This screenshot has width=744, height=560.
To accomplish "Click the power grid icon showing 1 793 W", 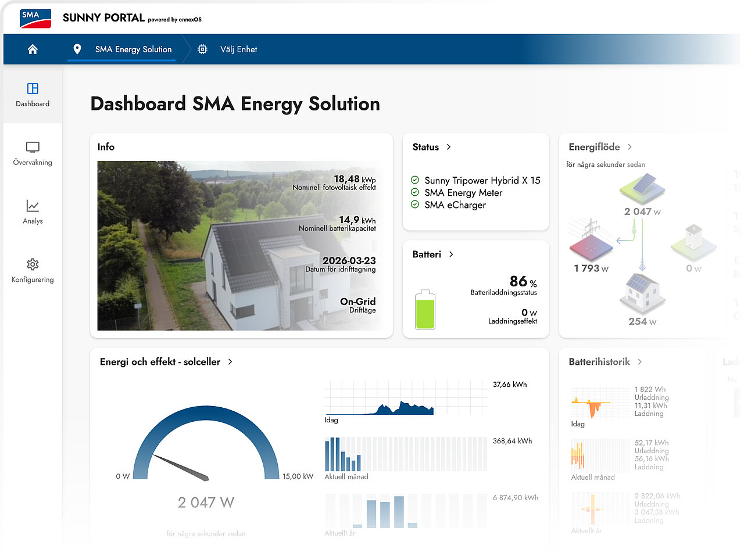I will pyautogui.click(x=592, y=239).
